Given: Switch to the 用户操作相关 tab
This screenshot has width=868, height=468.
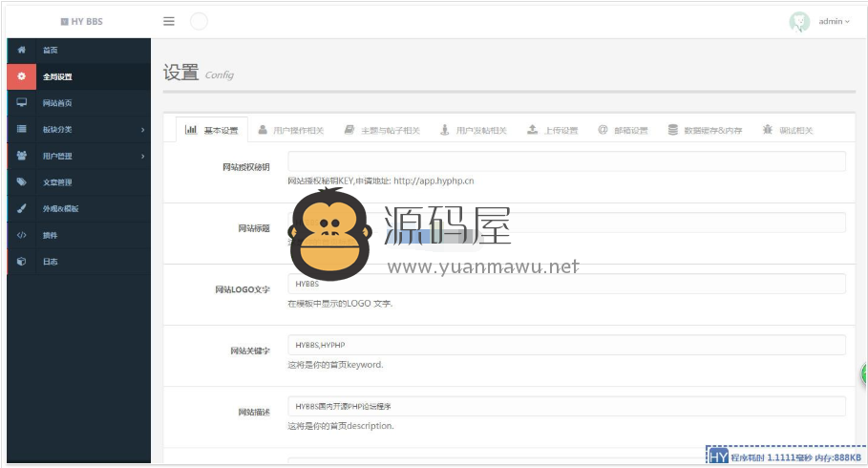Looking at the screenshot, I should [x=290, y=130].
